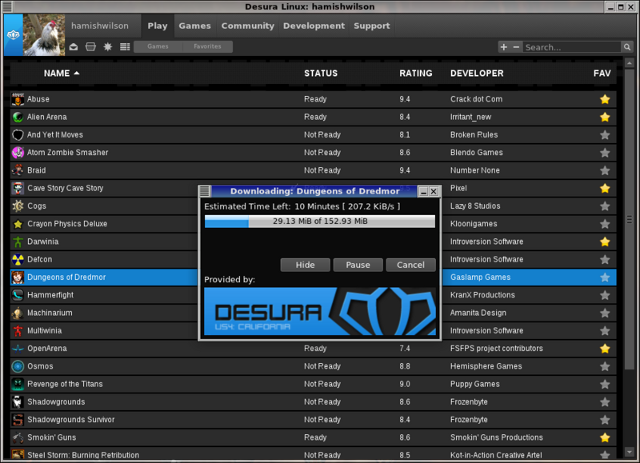The image size is (640, 463).
Task: Favorite And Yet It Moves star
Action: (x=605, y=135)
